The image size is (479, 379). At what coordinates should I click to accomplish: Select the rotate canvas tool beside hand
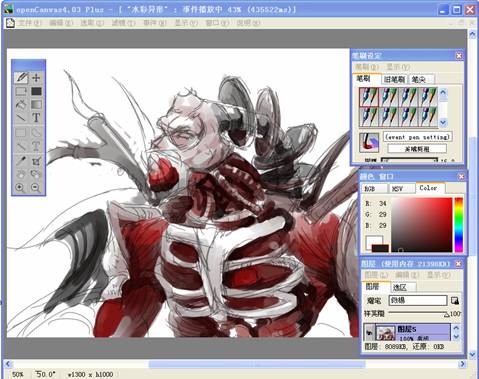pos(36,174)
